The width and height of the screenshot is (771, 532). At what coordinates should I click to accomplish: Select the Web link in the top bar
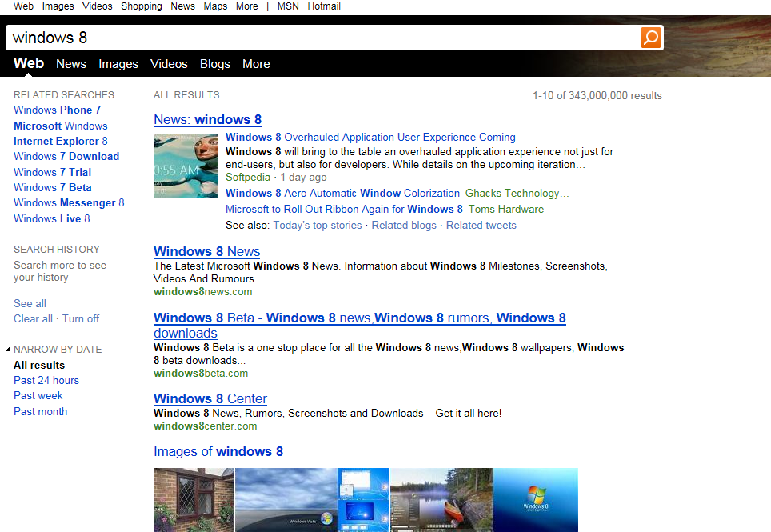click(x=23, y=6)
